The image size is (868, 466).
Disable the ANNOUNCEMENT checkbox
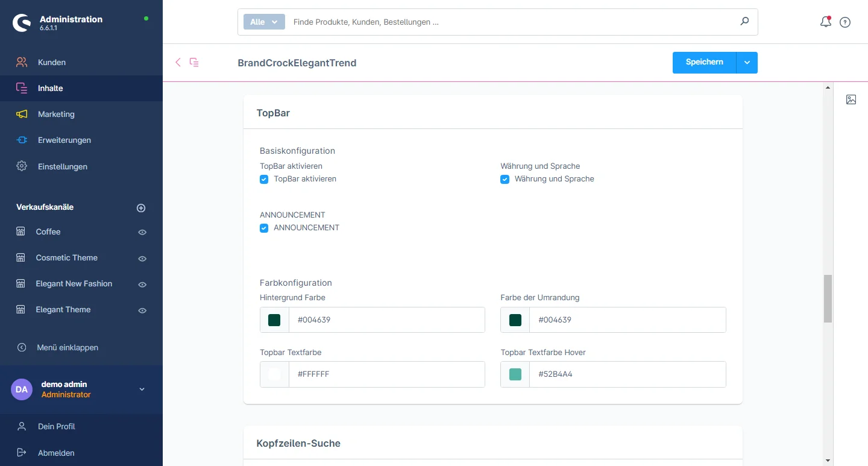tap(264, 228)
